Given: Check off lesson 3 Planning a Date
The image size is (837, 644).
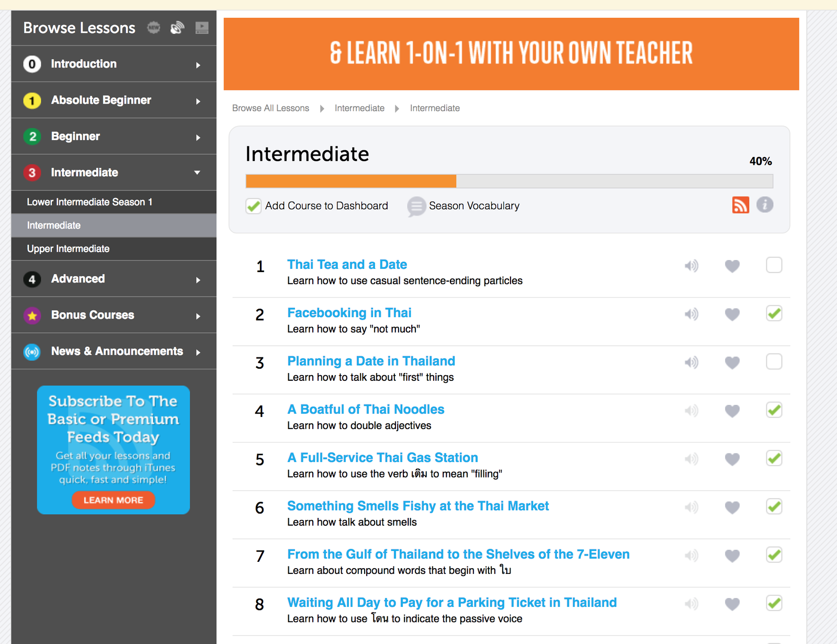Looking at the screenshot, I should pyautogui.click(x=774, y=361).
